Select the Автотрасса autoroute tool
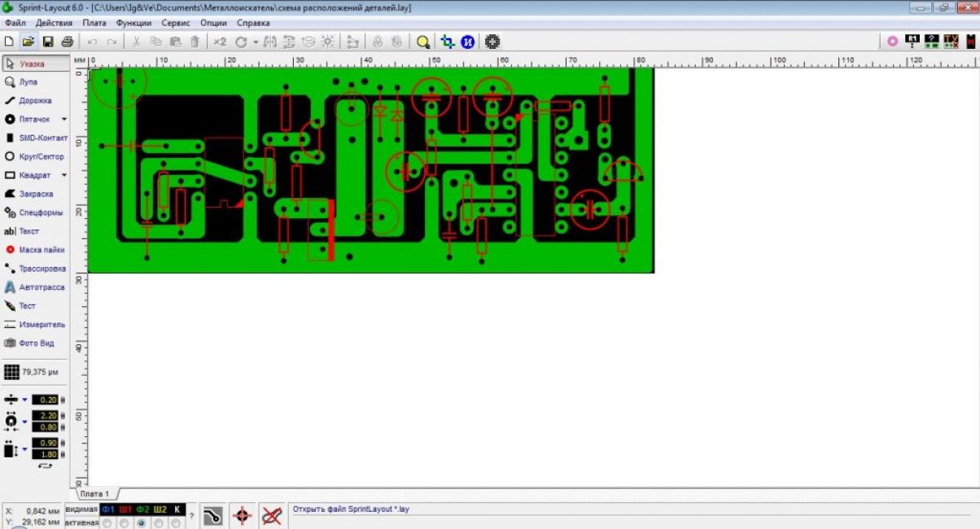This screenshot has height=529, width=980. coord(41,287)
